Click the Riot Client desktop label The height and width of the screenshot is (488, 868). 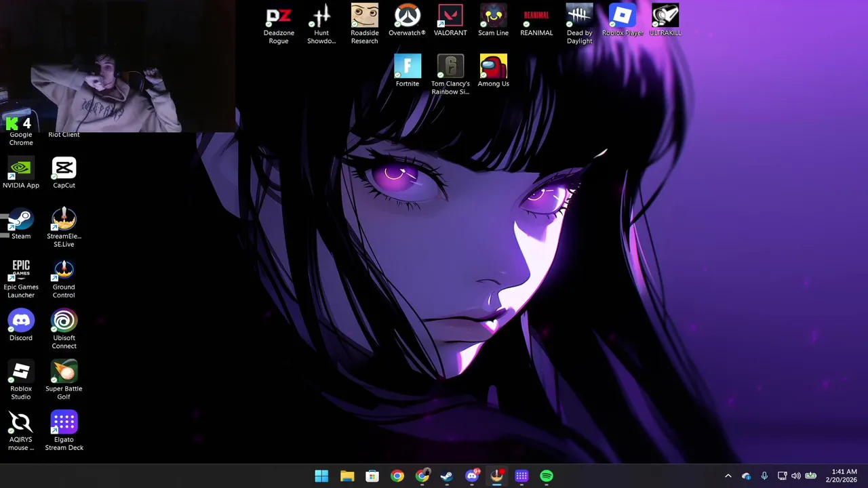(64, 134)
